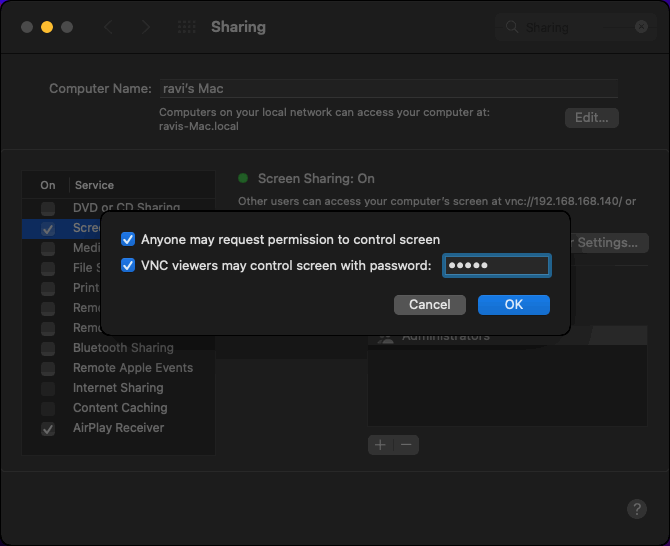Go forward with the right chevron
Image resolution: width=670 pixels, height=546 pixels.
(x=146, y=27)
